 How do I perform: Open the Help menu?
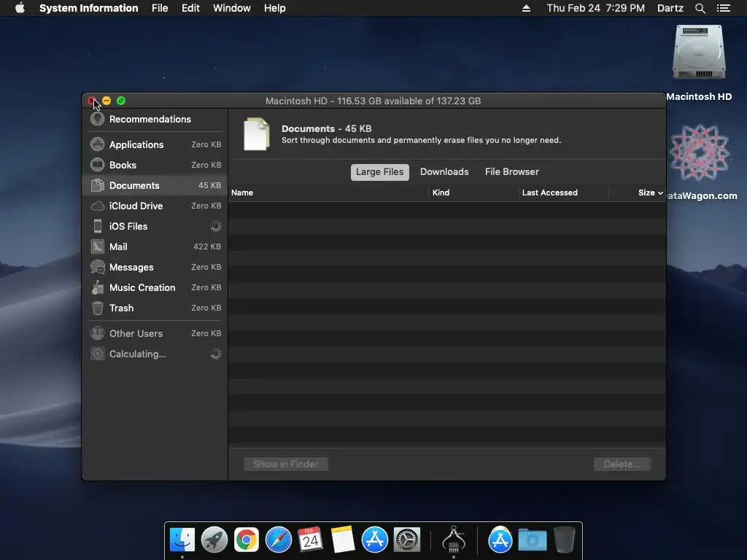274,8
